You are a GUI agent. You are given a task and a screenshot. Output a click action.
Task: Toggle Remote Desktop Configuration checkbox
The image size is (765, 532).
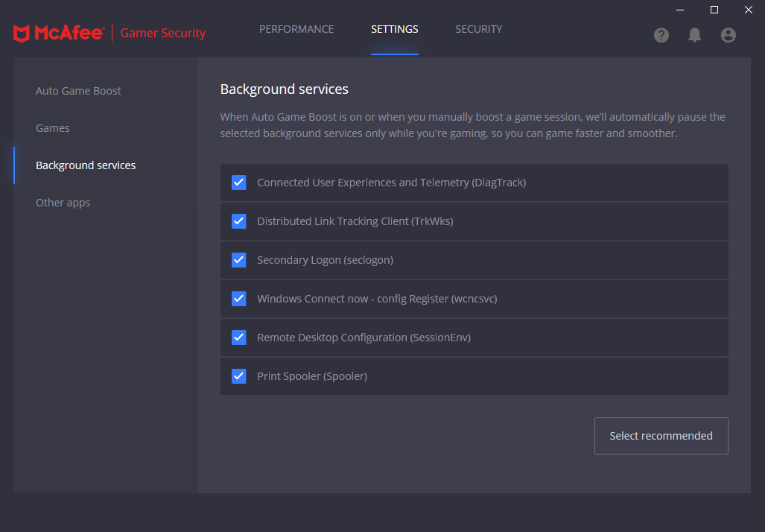(x=239, y=338)
